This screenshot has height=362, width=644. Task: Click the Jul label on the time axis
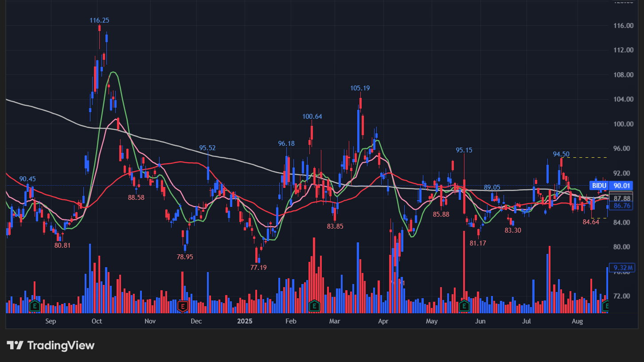(527, 321)
